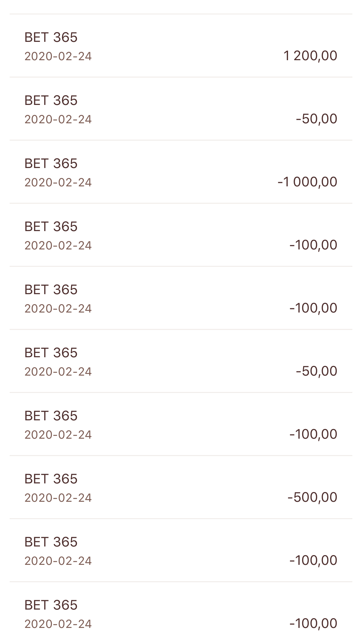Select the -100,00 entry just before second -50,00
The image size is (362, 644).
pos(181,298)
